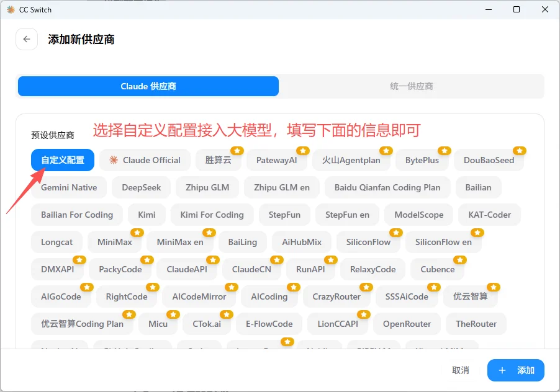Image resolution: width=560 pixels, height=392 pixels.
Task: Pick the Bailian For Coding preset
Action: (77, 215)
